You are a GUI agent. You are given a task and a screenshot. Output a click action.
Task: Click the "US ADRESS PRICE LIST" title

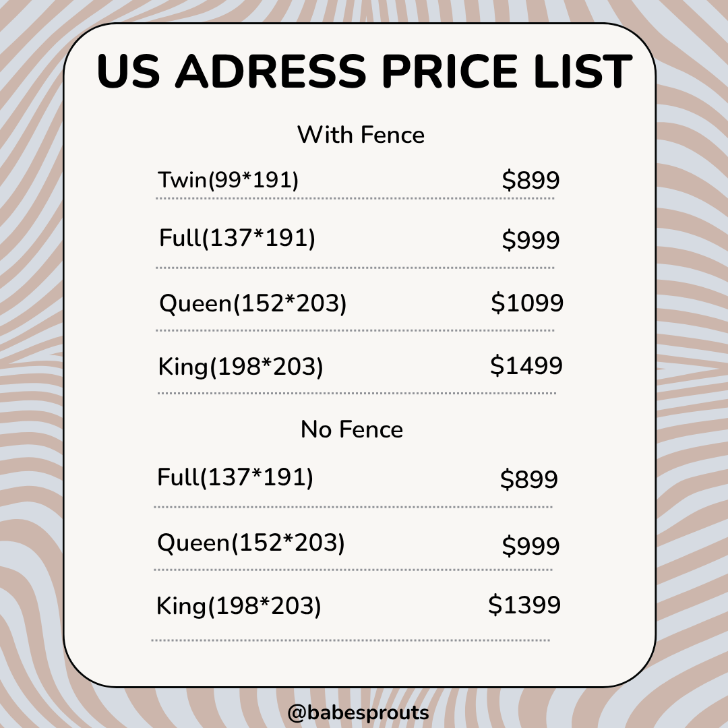click(x=364, y=71)
